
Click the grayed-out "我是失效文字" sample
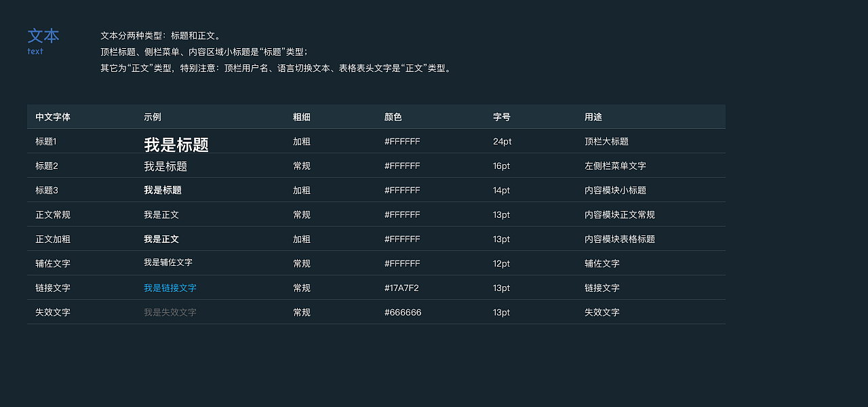point(170,313)
